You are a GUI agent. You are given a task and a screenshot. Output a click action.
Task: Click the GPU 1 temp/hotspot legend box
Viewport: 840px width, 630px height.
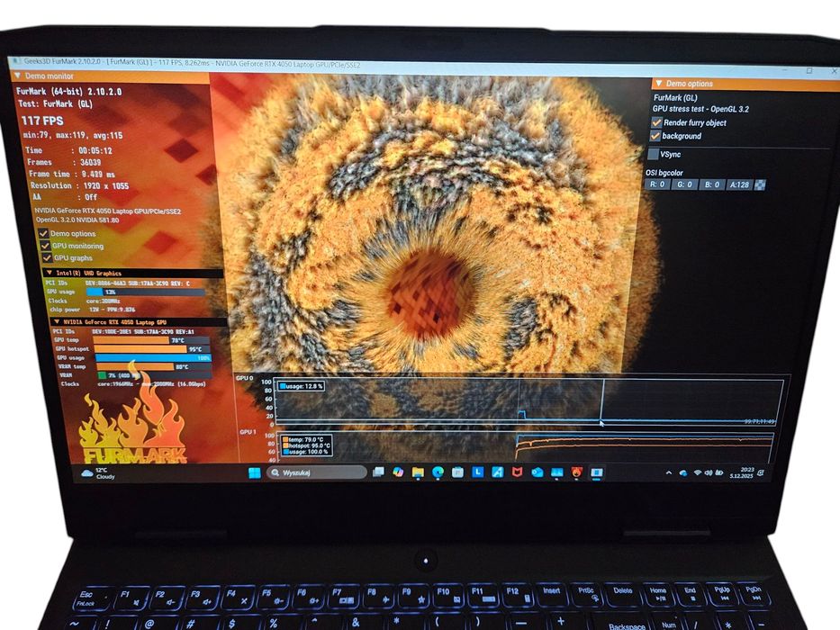coord(306,445)
